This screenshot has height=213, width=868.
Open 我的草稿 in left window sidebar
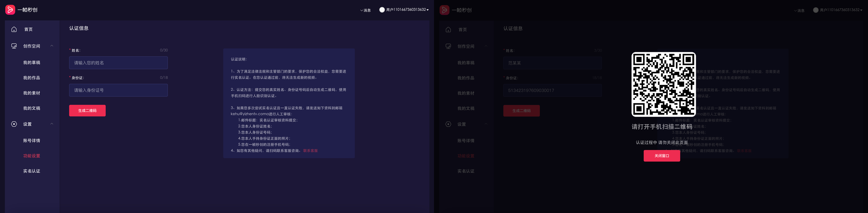(32, 63)
